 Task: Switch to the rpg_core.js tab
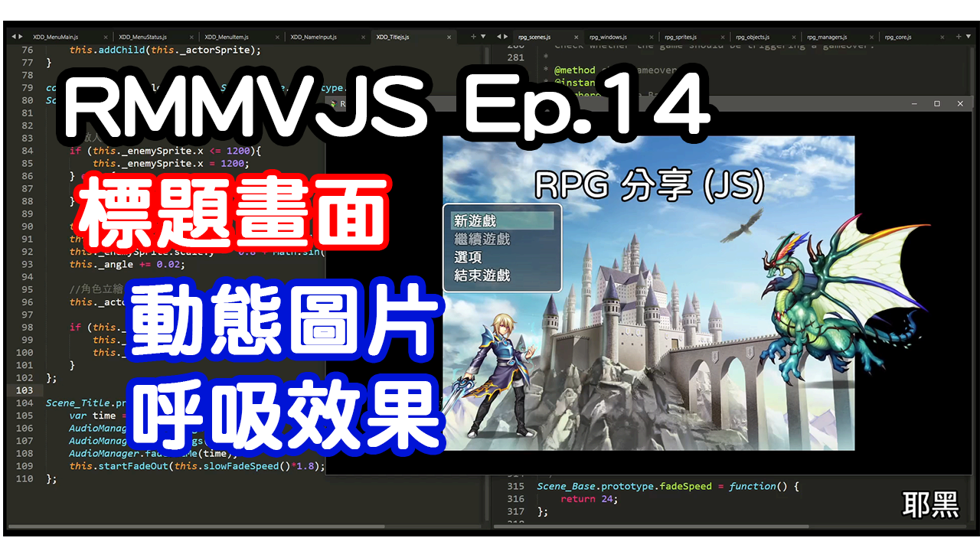click(x=899, y=36)
